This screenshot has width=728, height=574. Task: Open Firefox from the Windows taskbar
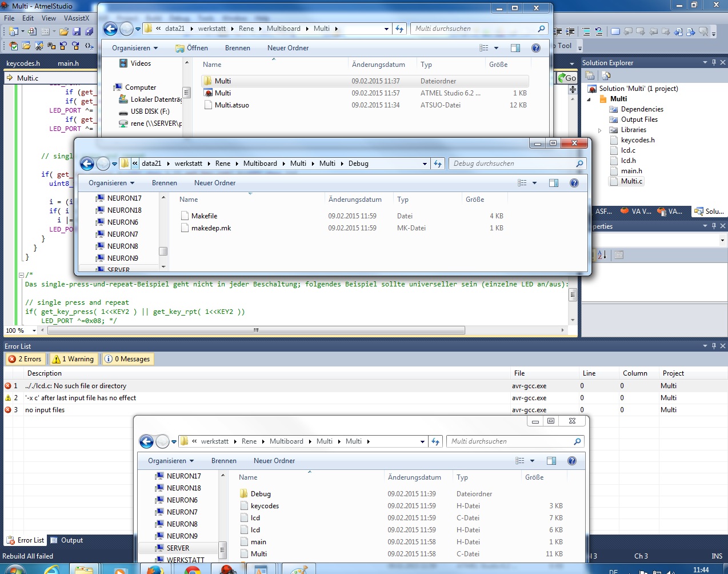[x=155, y=569]
